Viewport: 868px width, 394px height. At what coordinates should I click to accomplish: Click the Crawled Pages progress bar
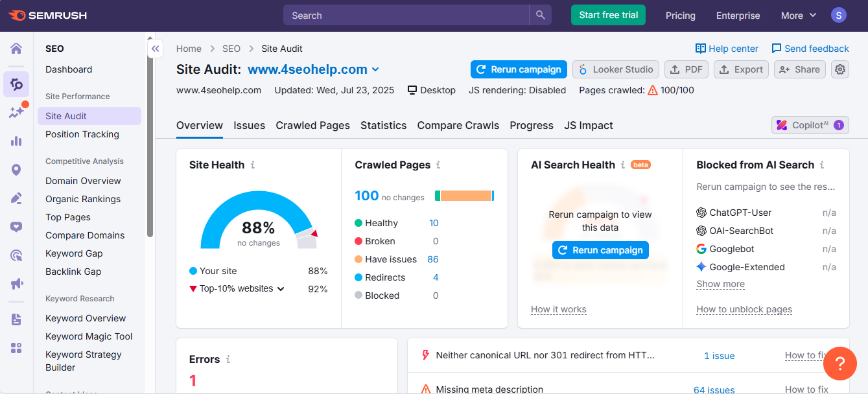(x=464, y=194)
